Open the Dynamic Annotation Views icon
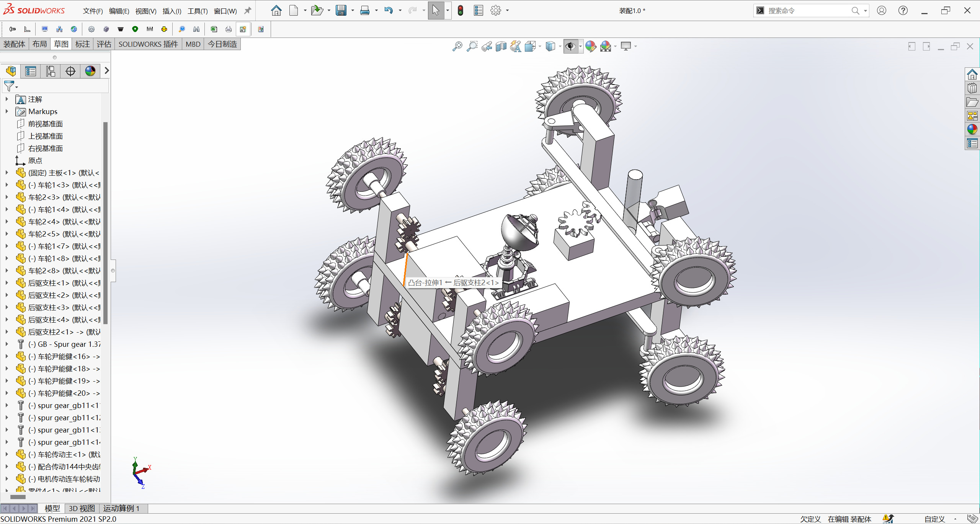The height and width of the screenshot is (524, 980). [x=516, y=46]
